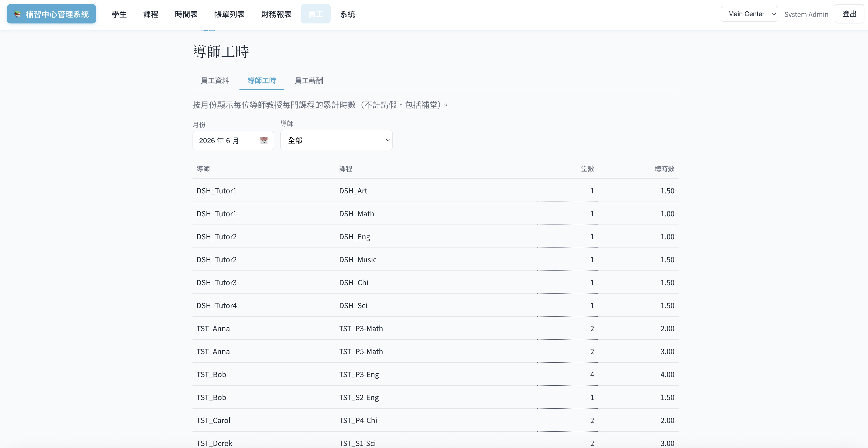Viewport: 868px width, 448px height.
Task: Open the 課程 menu
Action: click(151, 14)
